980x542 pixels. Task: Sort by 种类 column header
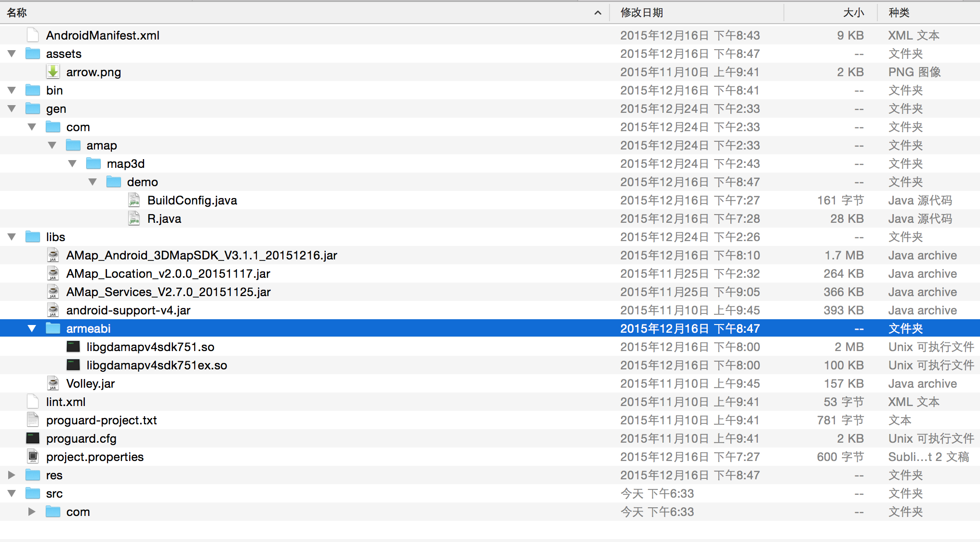click(x=899, y=13)
